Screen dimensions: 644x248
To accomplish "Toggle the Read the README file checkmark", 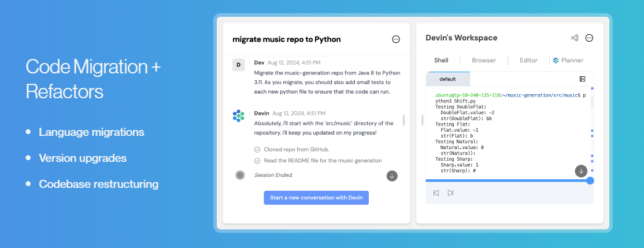I will pos(257,161).
